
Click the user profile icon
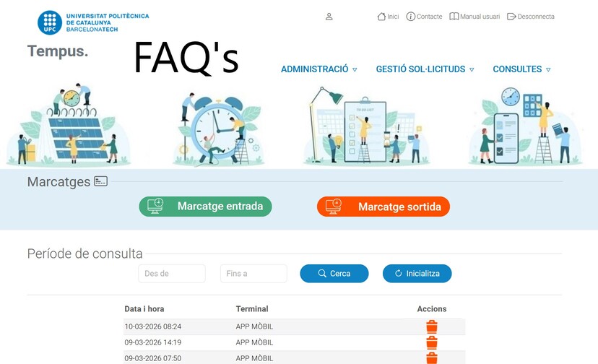pos(329,17)
